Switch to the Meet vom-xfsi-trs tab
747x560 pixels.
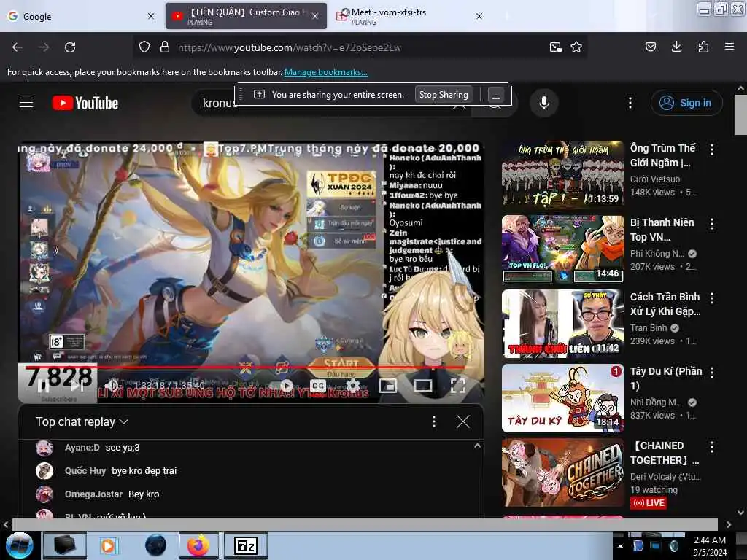point(410,16)
